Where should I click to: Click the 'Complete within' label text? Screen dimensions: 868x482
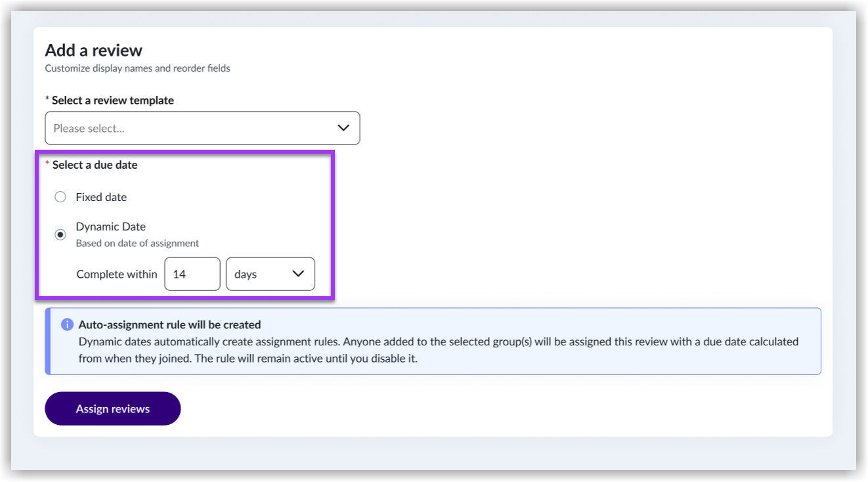pyautogui.click(x=117, y=274)
